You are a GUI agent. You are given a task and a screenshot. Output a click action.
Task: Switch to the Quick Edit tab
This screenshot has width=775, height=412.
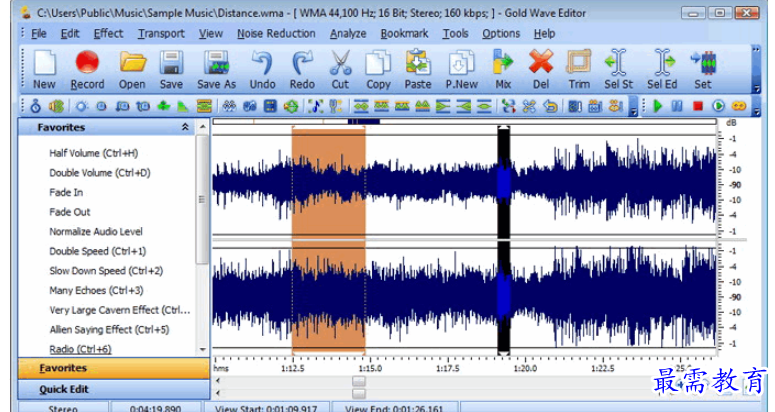(114, 389)
